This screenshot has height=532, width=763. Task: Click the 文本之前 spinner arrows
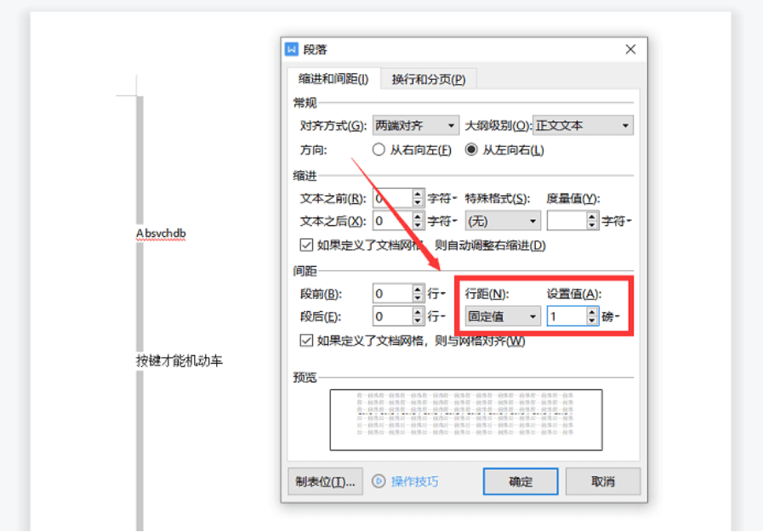418,198
